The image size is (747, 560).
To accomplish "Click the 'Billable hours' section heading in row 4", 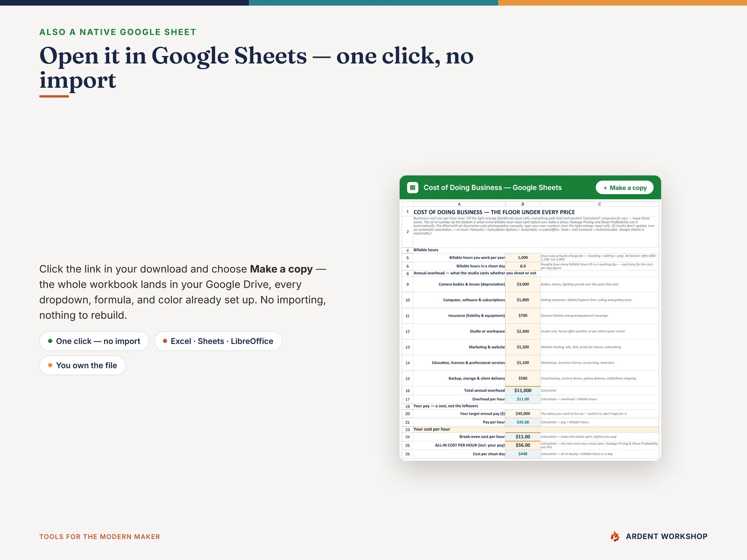I will pyautogui.click(x=426, y=250).
